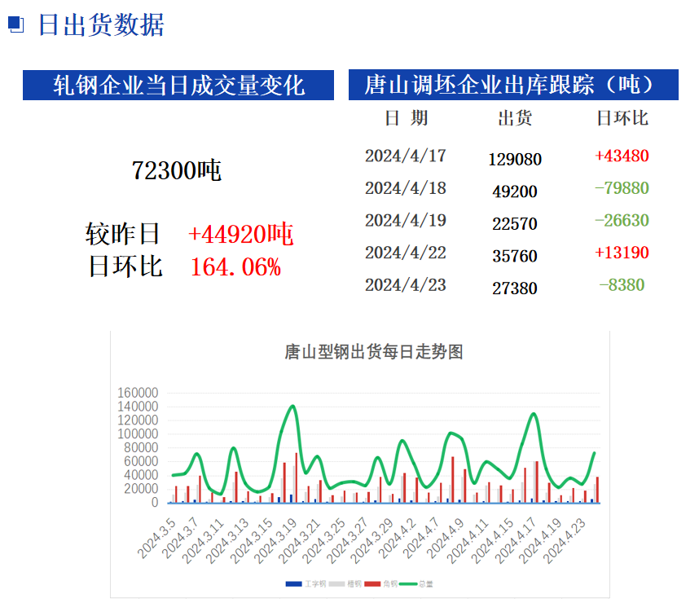Click the 72300吨 volume figure

pos(177,170)
